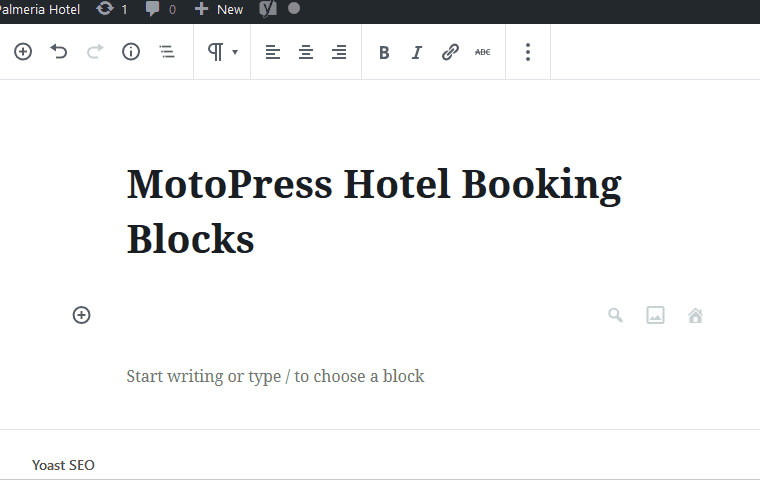
Task: Click the post title MotoPress Hotel Booking Blocks
Action: tap(374, 211)
